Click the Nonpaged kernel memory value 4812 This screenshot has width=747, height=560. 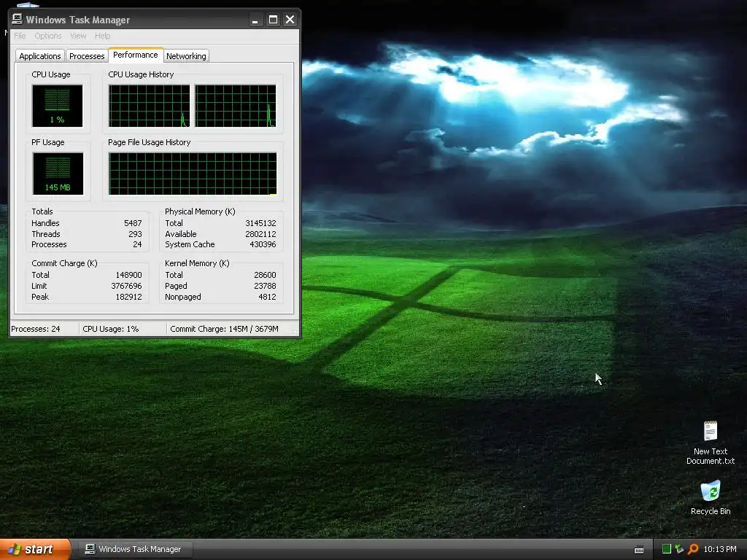point(267,297)
